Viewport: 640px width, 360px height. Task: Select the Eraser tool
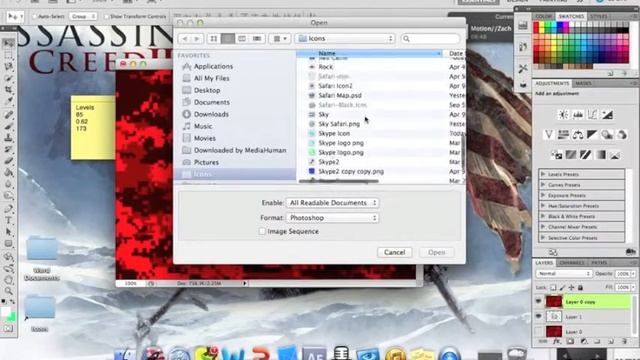click(8, 161)
